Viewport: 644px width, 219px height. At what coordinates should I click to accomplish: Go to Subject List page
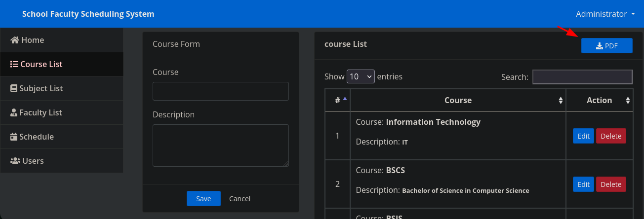(x=41, y=88)
